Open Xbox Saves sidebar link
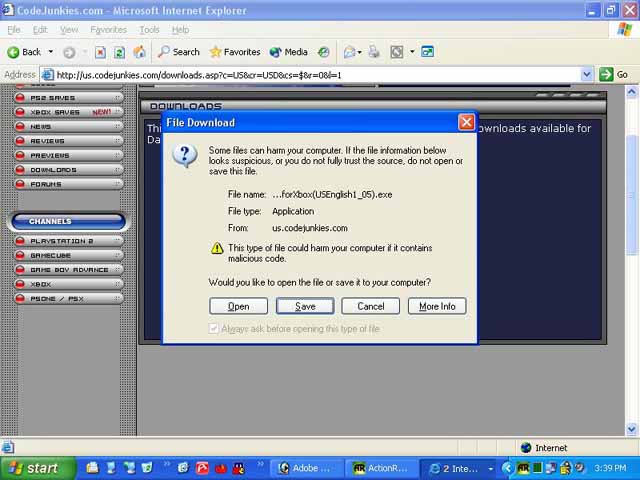 click(69, 112)
